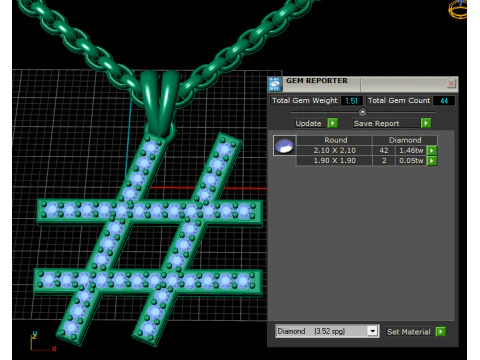Select the round gem thumbnail
The height and width of the screenshot is (360, 480).
(x=284, y=145)
